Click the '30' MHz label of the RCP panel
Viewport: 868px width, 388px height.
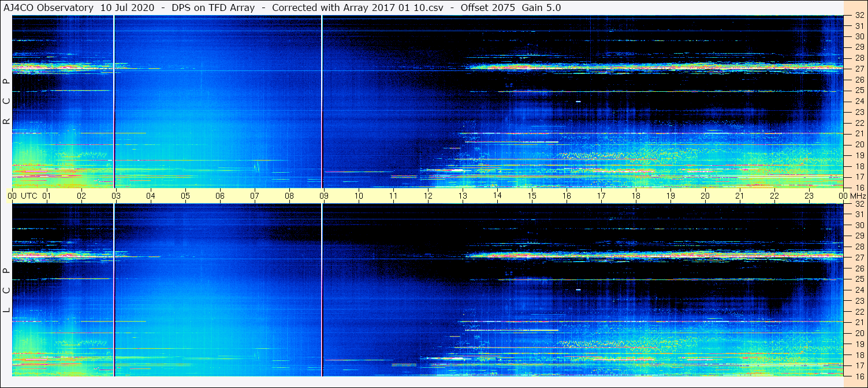[x=859, y=36]
